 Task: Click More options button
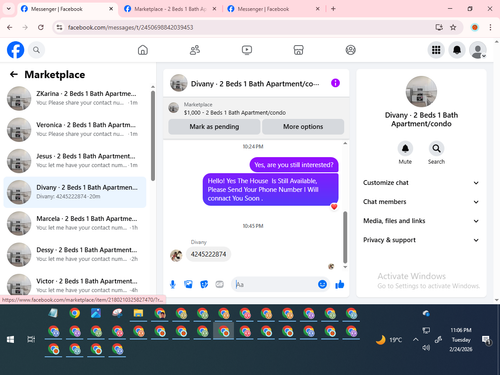pos(303,127)
